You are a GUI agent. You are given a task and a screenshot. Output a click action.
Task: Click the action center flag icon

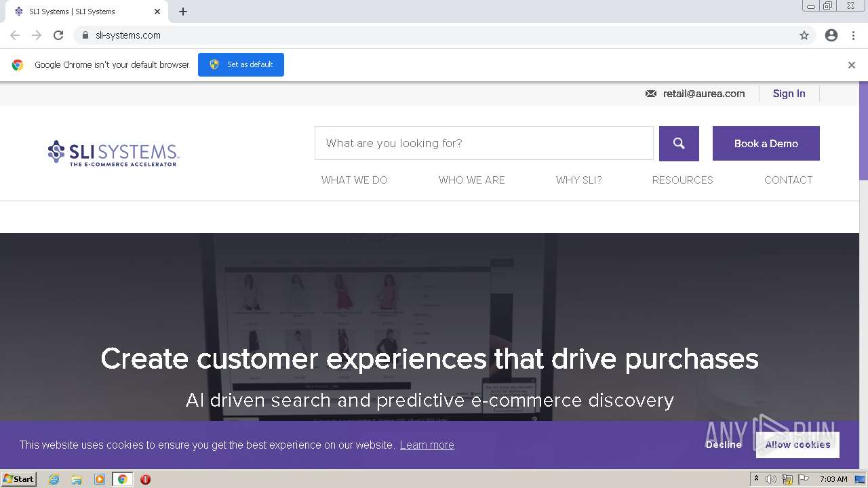[804, 479]
